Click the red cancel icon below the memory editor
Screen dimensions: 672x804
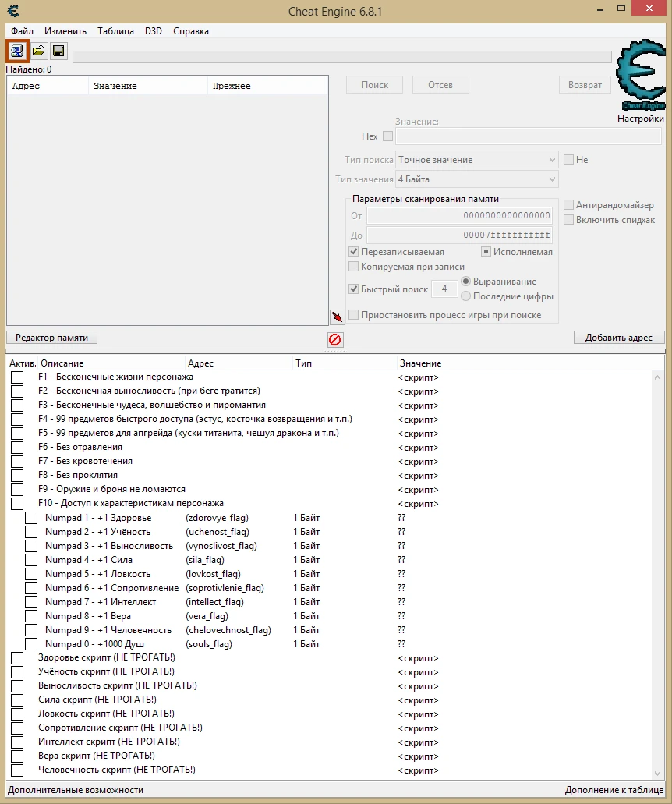click(334, 339)
